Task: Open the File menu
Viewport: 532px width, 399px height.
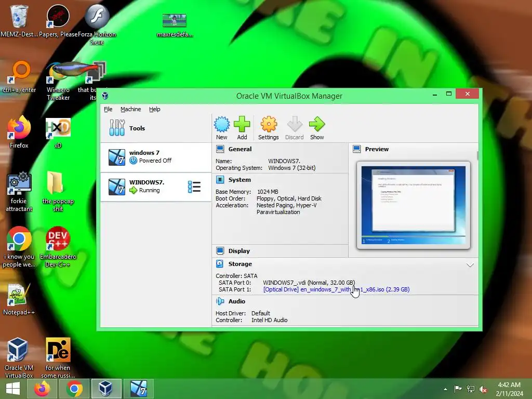Action: (x=108, y=109)
